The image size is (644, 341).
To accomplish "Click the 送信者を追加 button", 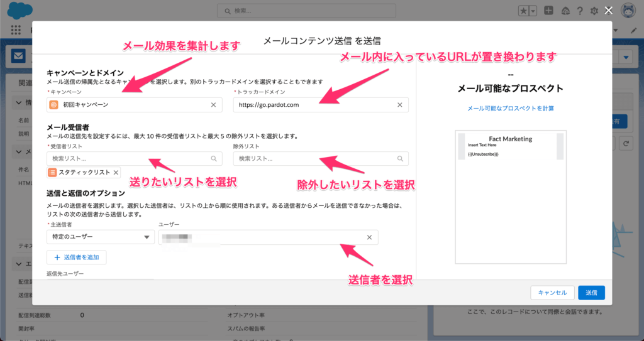I will [x=76, y=257].
